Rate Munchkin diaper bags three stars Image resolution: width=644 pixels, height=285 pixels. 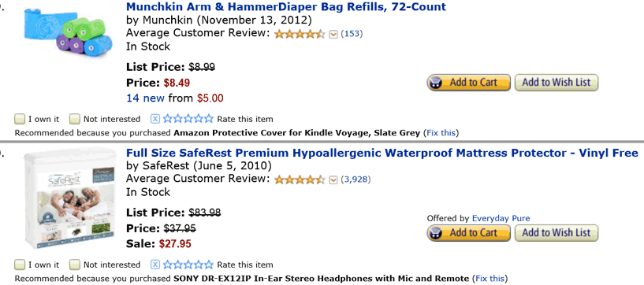point(188,119)
